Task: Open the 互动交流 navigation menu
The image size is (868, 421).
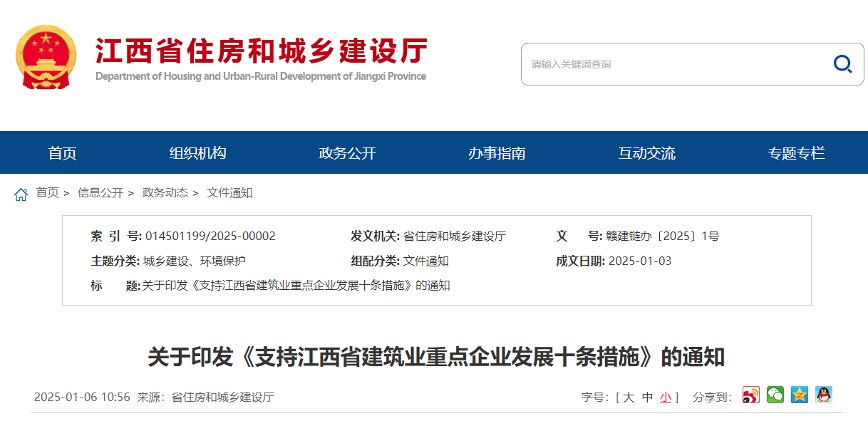Action: pos(647,152)
